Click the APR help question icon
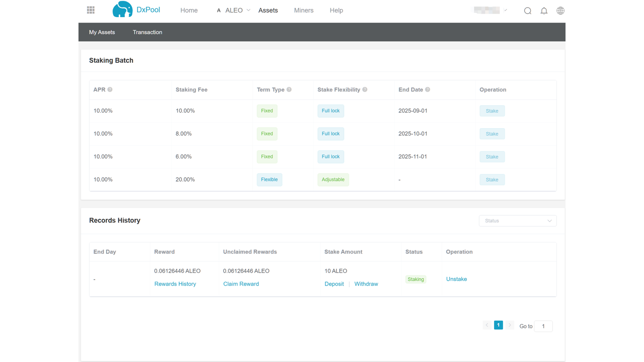644x362 pixels. pos(110,89)
